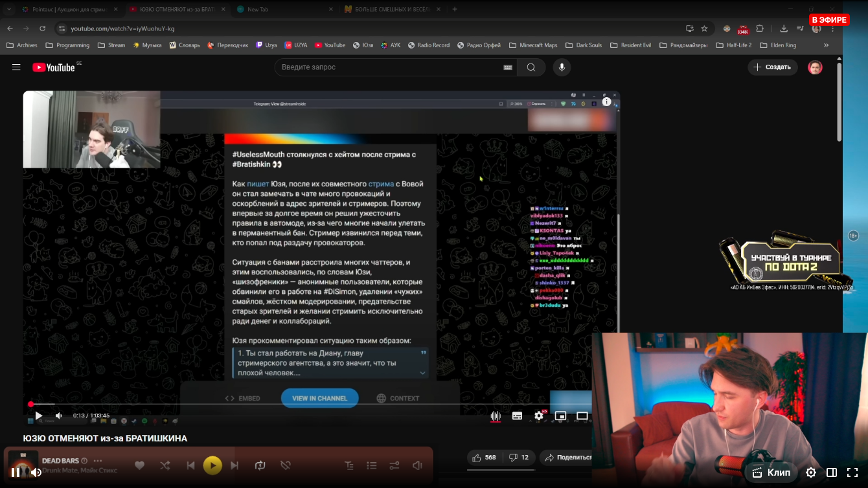868x488 pixels.
Task: Favorite the DEAD BARS track
Action: click(x=139, y=465)
